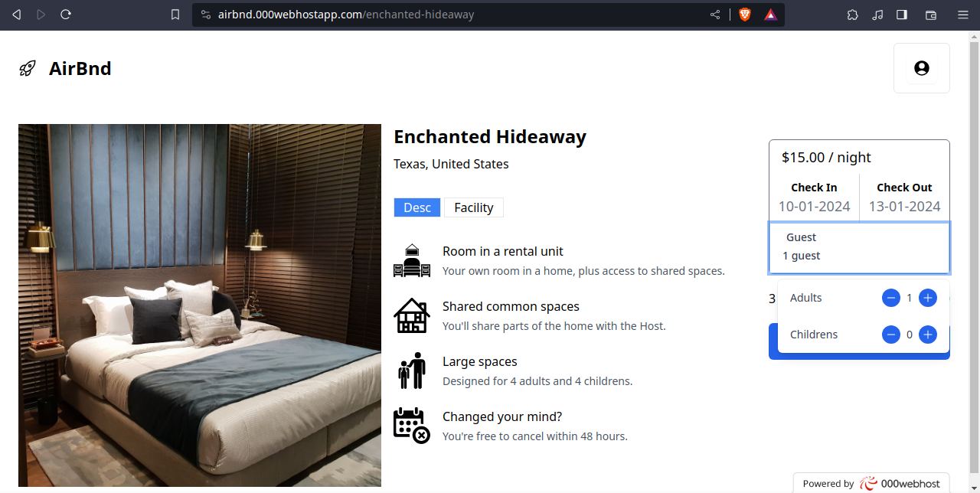
Task: Click the browser reload icon
Action: 66,15
